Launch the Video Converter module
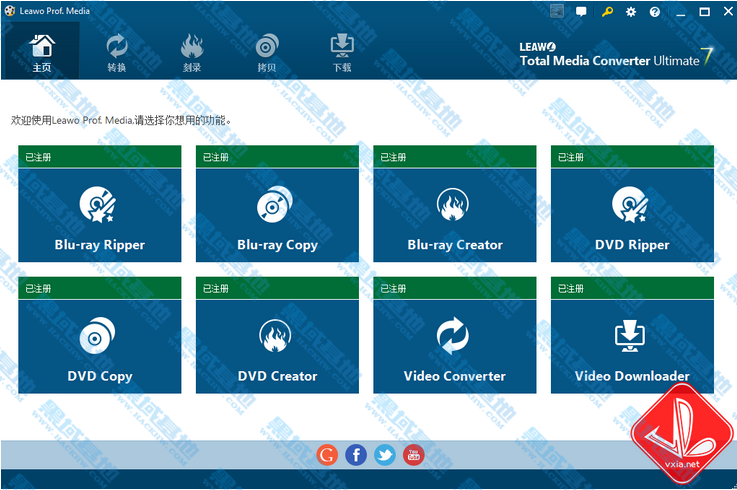 click(x=455, y=347)
